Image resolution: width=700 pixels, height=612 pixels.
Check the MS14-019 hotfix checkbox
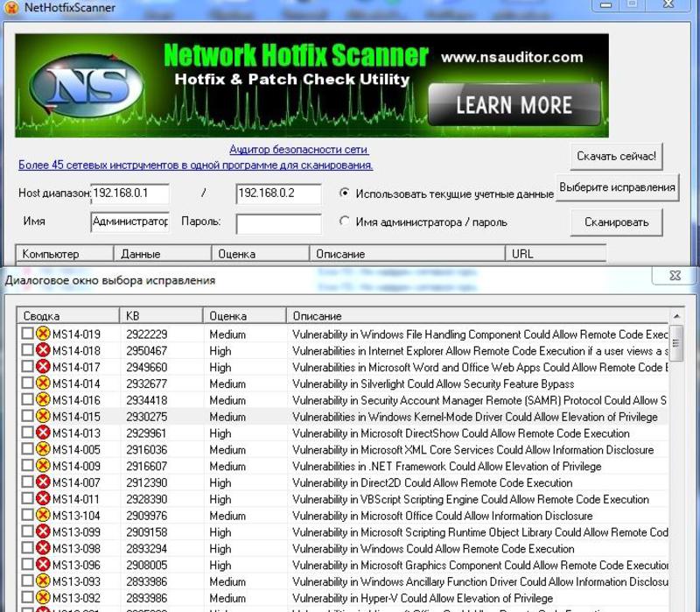pyautogui.click(x=27, y=334)
